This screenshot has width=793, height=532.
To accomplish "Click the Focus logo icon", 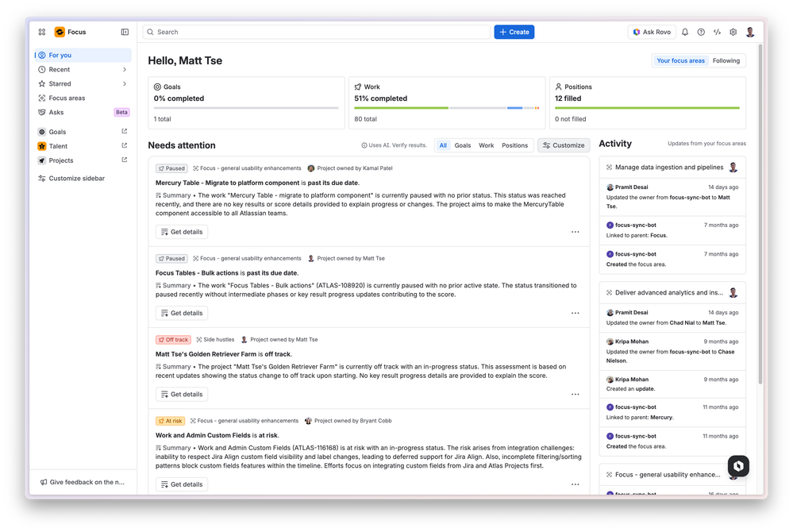I will [x=60, y=32].
